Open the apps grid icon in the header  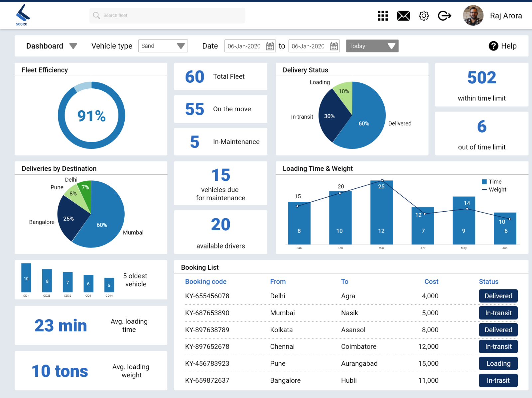(383, 15)
